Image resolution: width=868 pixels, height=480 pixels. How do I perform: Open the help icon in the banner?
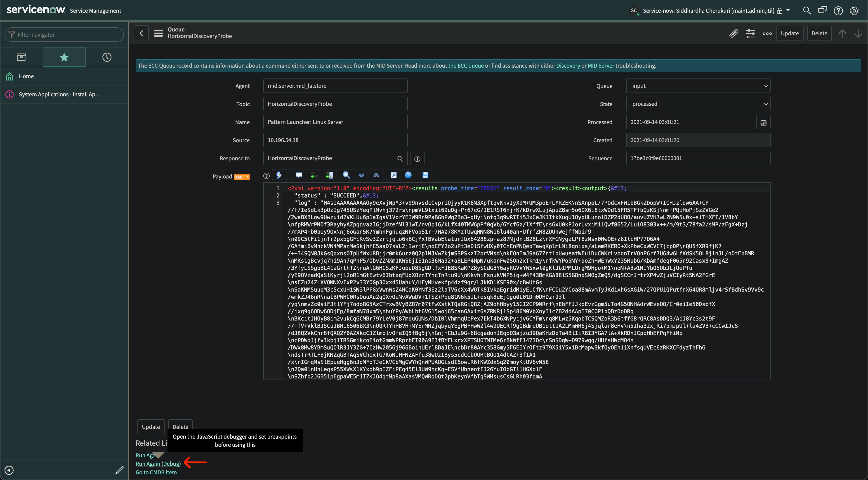pyautogui.click(x=838, y=10)
